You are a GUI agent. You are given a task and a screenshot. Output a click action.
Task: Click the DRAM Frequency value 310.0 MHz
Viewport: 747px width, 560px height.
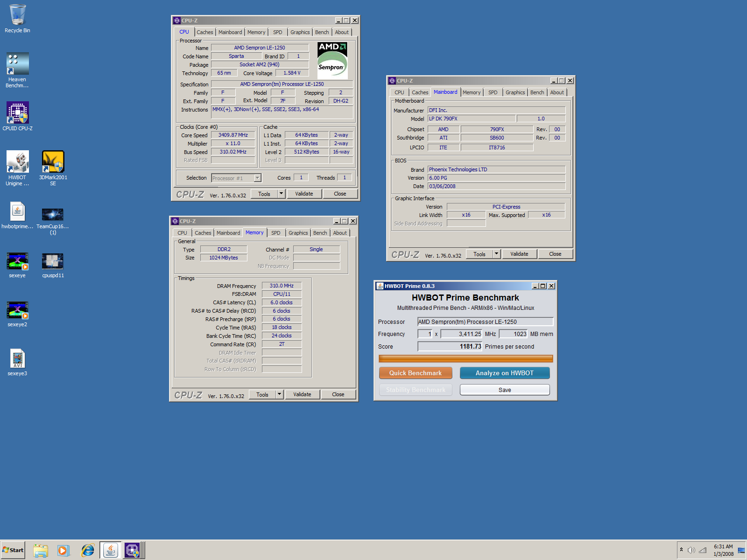(282, 286)
